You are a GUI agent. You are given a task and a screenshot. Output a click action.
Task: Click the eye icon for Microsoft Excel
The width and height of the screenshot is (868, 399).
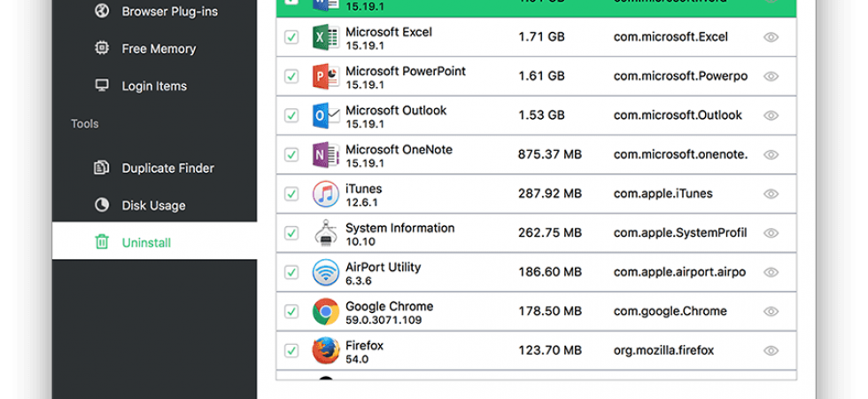[x=771, y=37]
